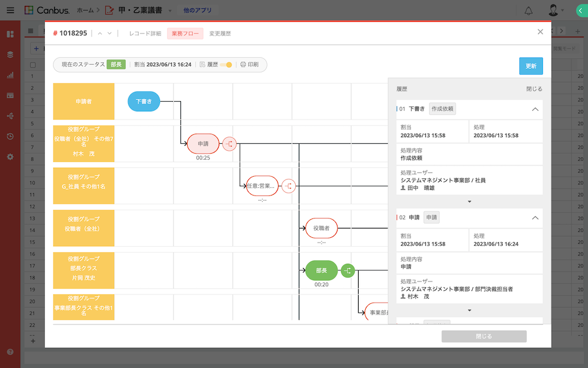Image resolution: width=588 pixels, height=368 pixels.
Task: Collapse the 02 申請 history entry
Action: [534, 218]
